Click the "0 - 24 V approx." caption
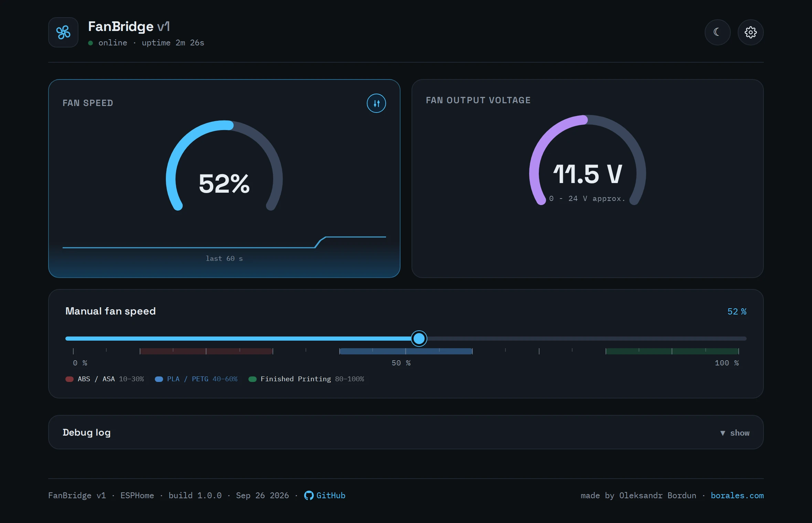The image size is (812, 523). click(587, 199)
